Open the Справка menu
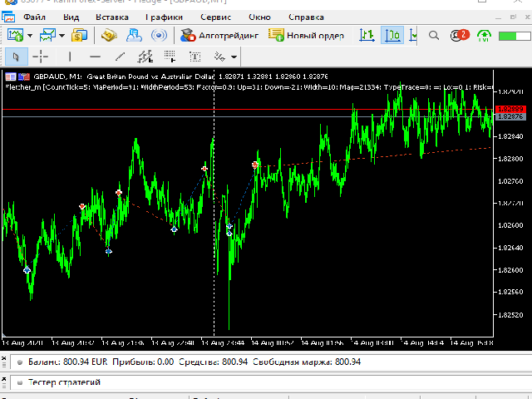Image resolution: width=532 pixels, height=399 pixels. (x=306, y=16)
